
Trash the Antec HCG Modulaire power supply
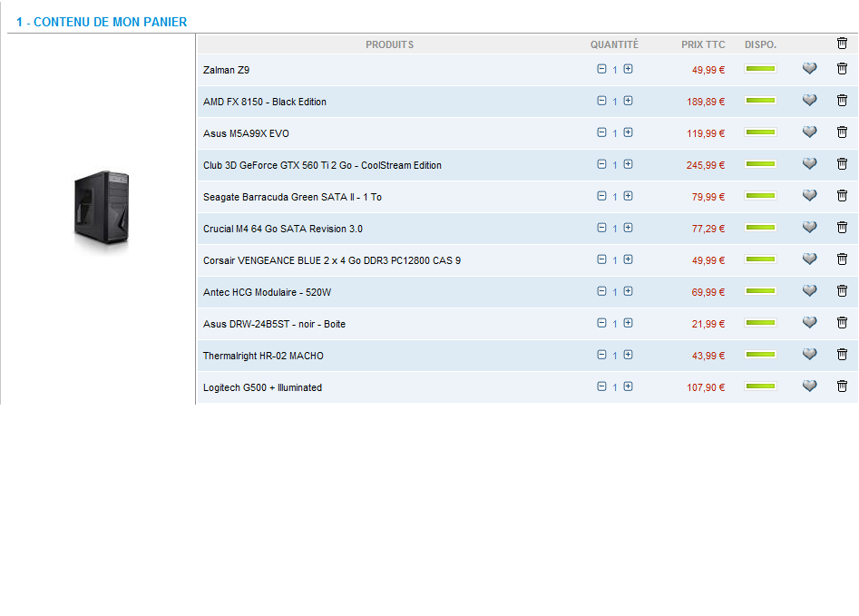tap(842, 291)
